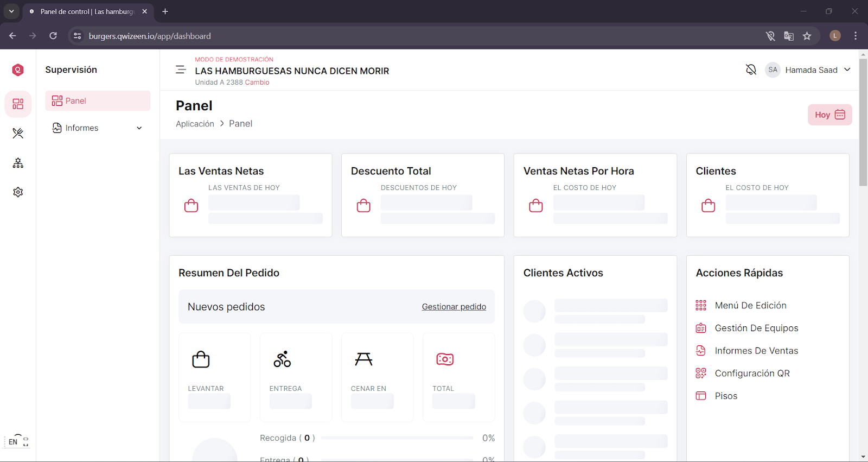Click the Recogida progress bar

[397, 438]
